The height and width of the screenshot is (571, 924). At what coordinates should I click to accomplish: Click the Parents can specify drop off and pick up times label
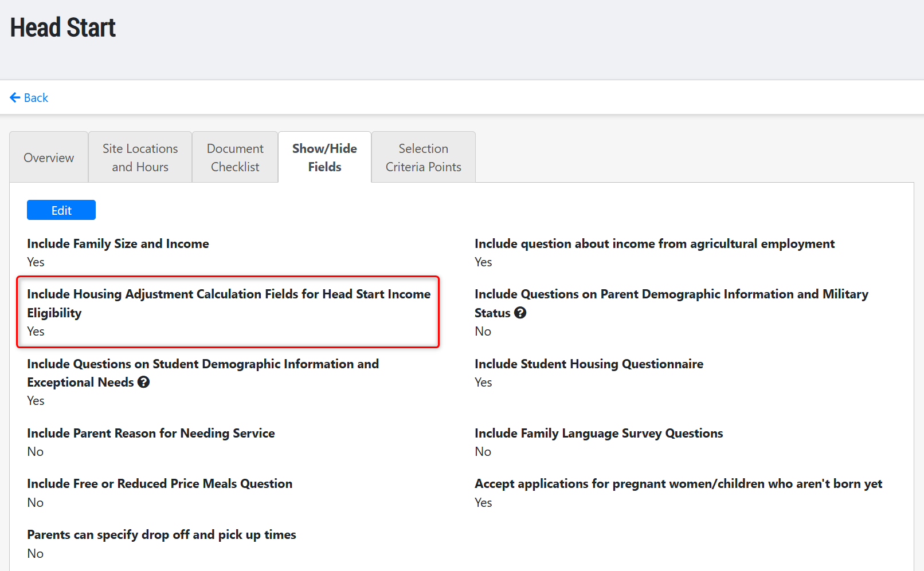point(162,534)
